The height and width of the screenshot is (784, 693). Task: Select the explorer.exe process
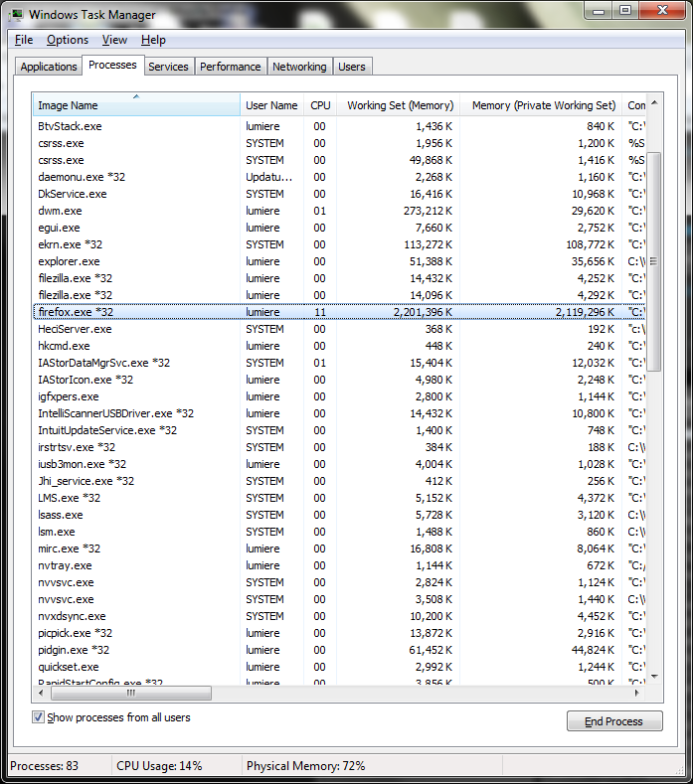pos(339,261)
